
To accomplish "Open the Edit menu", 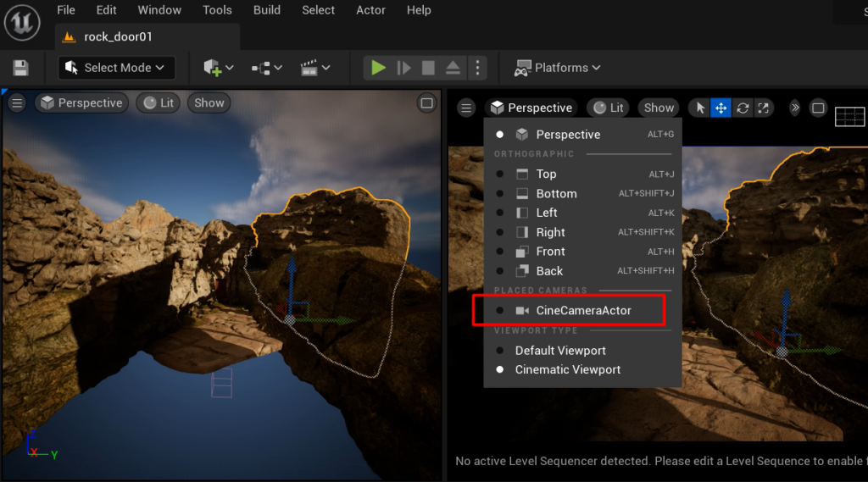I will pos(106,10).
